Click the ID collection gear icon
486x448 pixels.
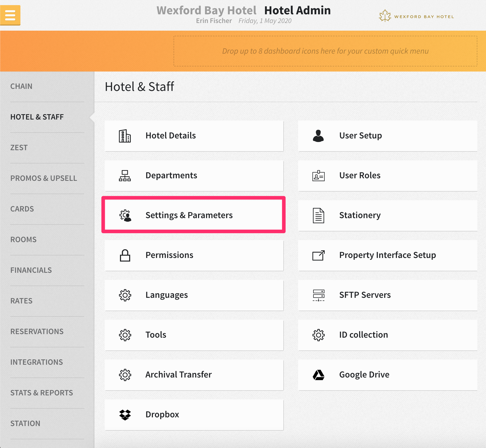319,335
